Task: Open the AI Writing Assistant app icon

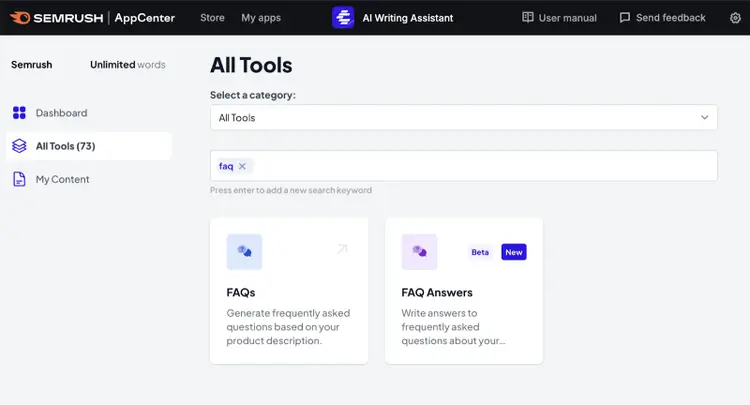Action: [x=343, y=18]
